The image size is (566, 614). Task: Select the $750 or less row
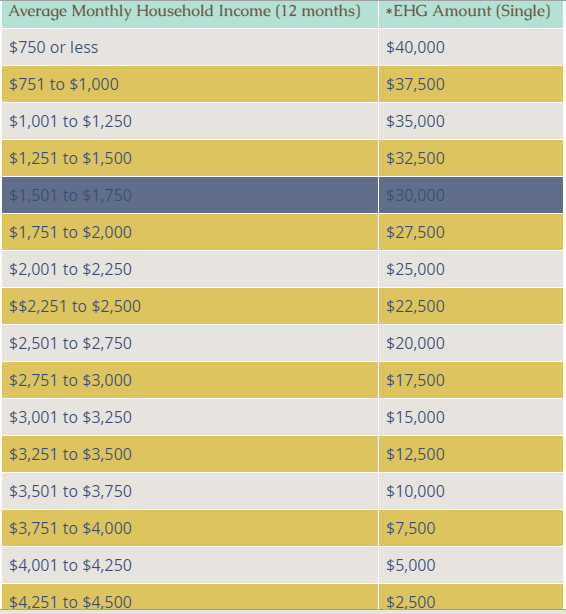tap(282, 47)
